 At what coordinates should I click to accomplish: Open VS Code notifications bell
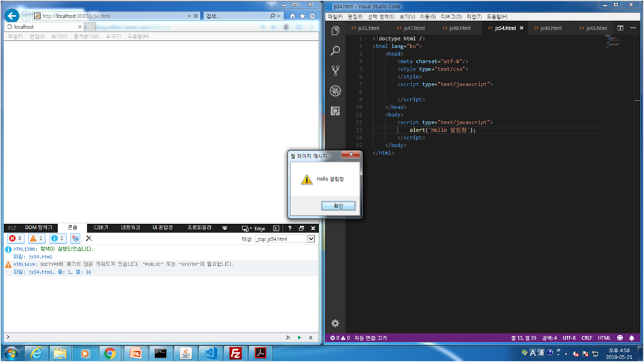click(632, 338)
